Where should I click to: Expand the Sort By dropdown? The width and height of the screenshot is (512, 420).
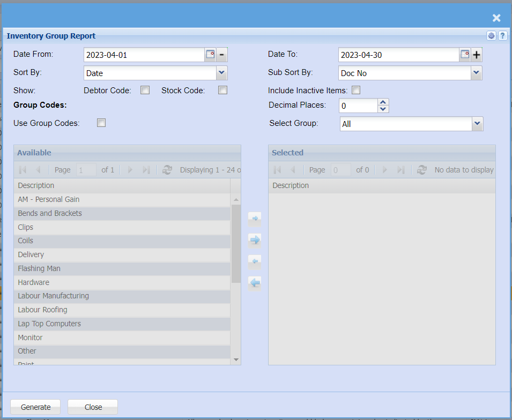click(x=222, y=73)
